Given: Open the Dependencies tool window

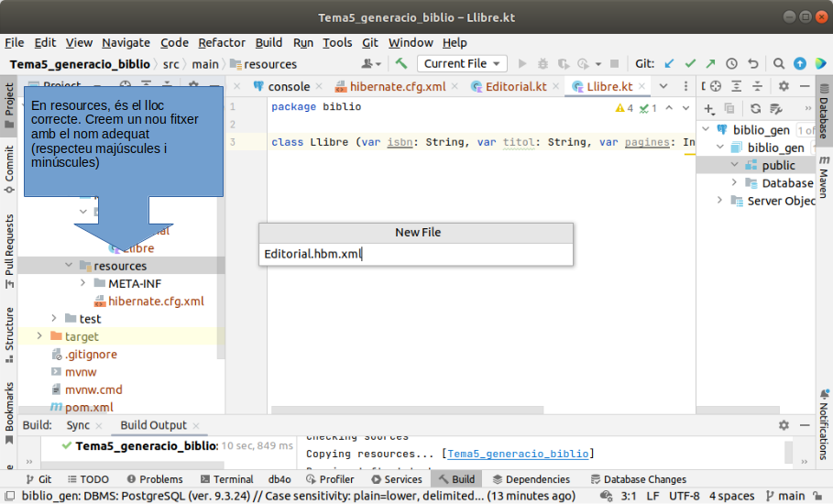Looking at the screenshot, I should point(531,479).
